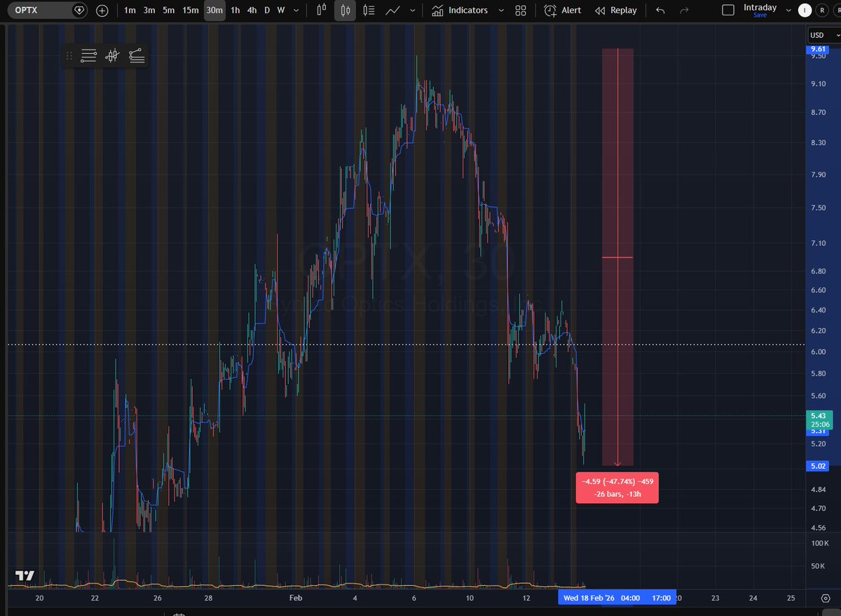Image resolution: width=841 pixels, height=616 pixels.
Task: Switch to the daily D timeframe
Action: [x=267, y=11]
